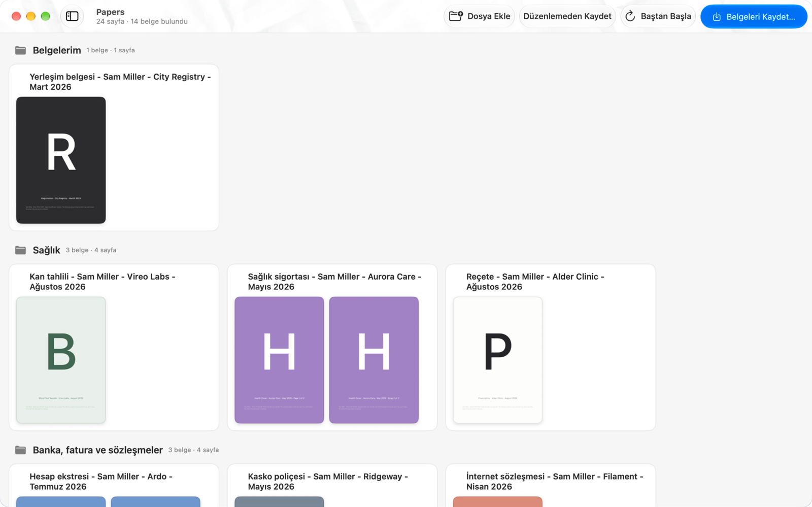Click the folder icon beside Belgelerim

[x=20, y=50]
